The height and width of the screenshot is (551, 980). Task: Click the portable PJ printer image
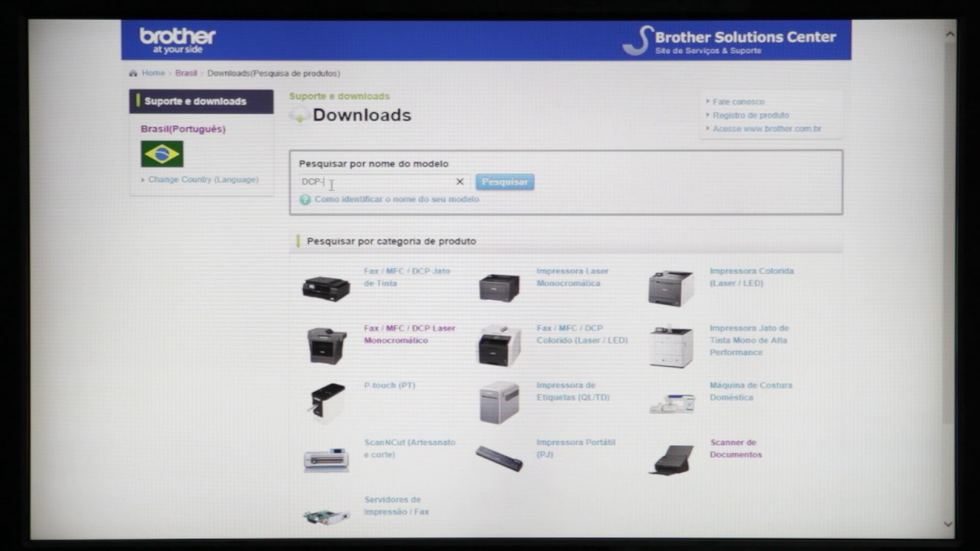[x=499, y=458]
